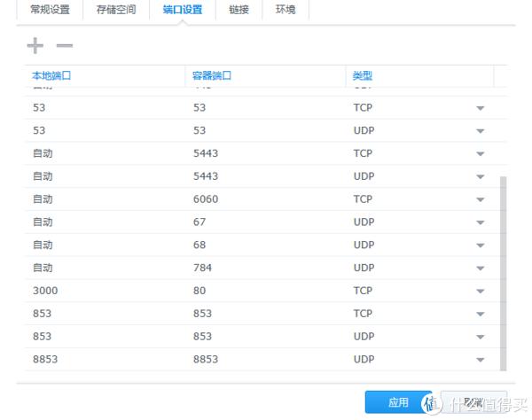Click local port 自动 in the 67 row
532x420 pixels.
(x=43, y=222)
